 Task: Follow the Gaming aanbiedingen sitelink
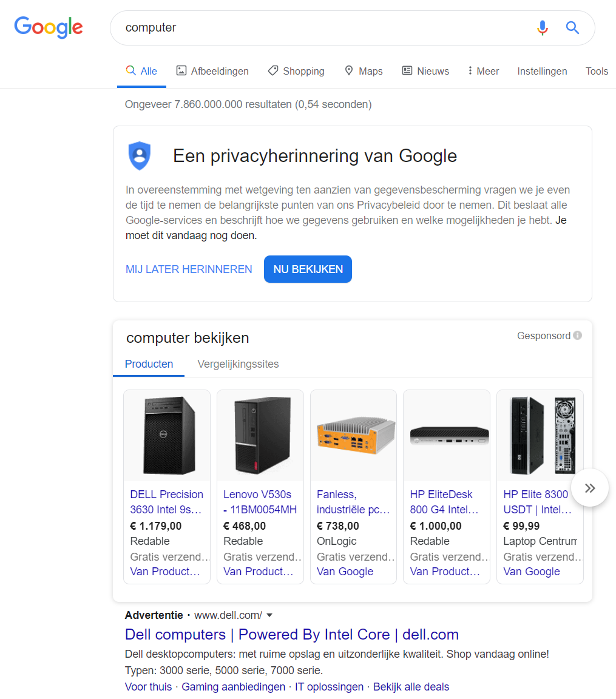tap(233, 687)
